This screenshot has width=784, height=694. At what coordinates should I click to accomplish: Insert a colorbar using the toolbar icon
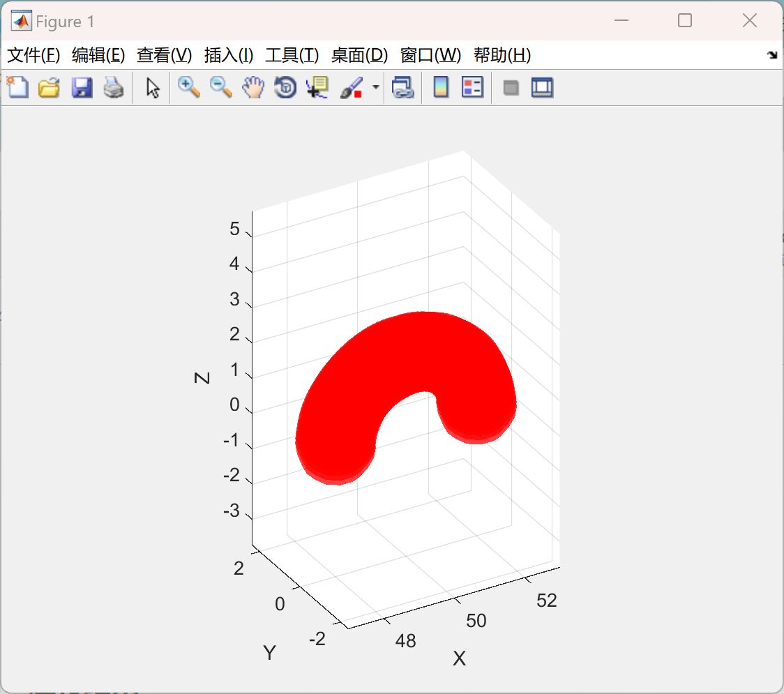tap(441, 87)
